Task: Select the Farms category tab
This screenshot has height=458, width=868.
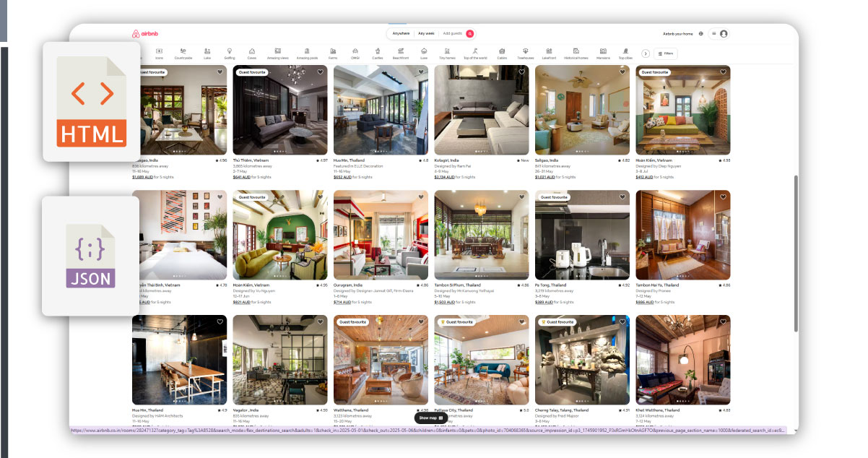Action: coord(333,53)
